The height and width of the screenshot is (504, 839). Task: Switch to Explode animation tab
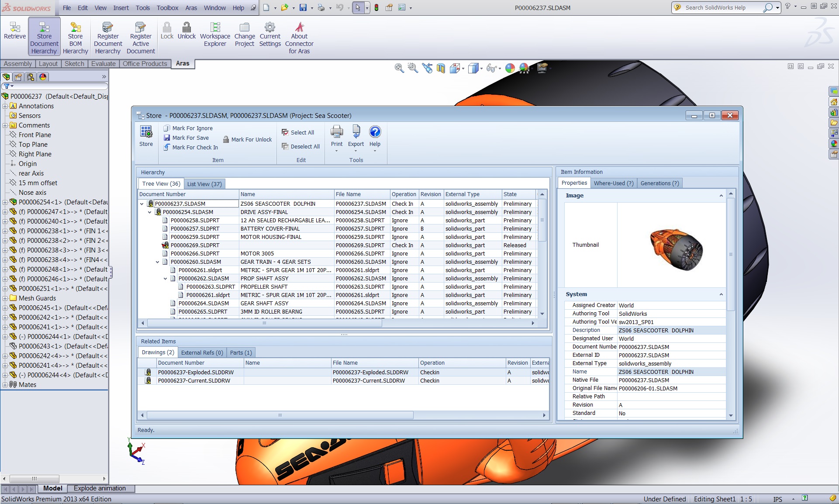(x=100, y=488)
